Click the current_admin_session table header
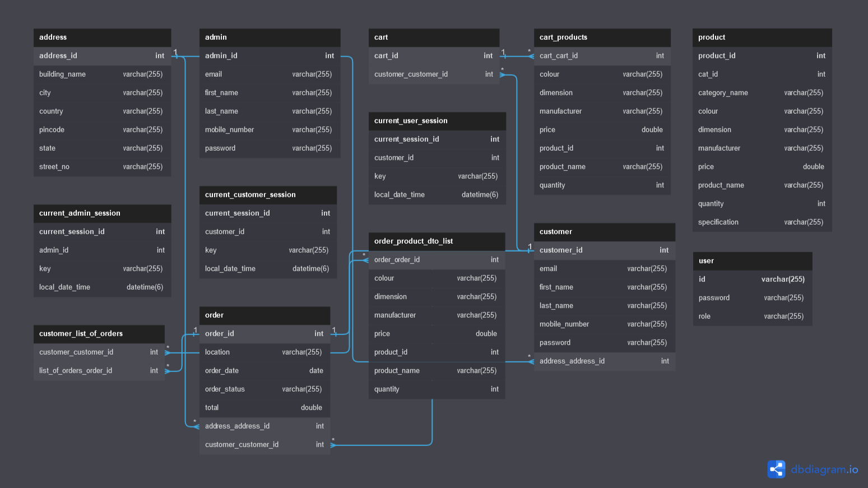The width and height of the screenshot is (868, 488). tap(103, 213)
